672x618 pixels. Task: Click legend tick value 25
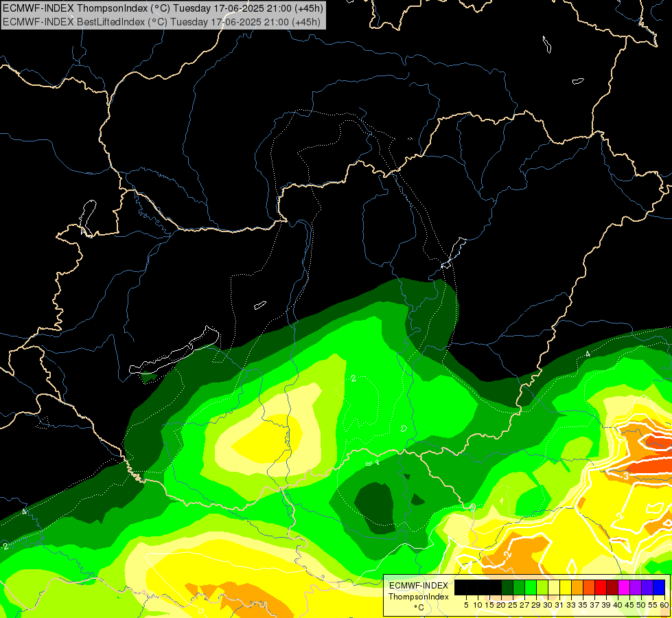point(513,605)
